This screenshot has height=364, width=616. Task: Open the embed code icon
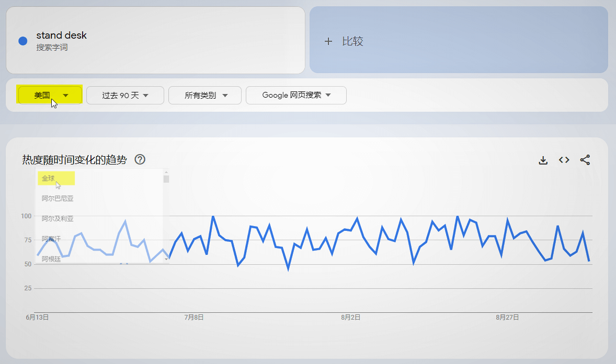[564, 160]
